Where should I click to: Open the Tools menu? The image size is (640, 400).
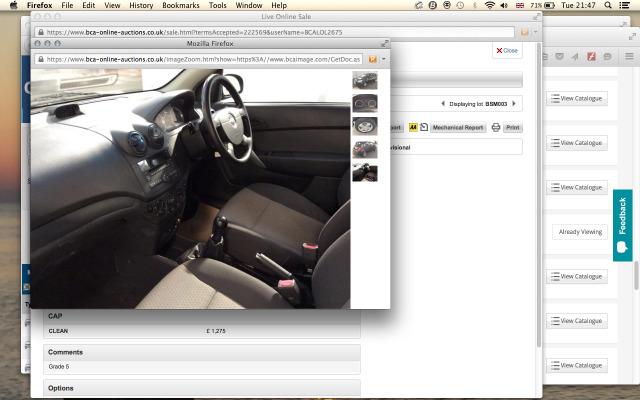[218, 5]
